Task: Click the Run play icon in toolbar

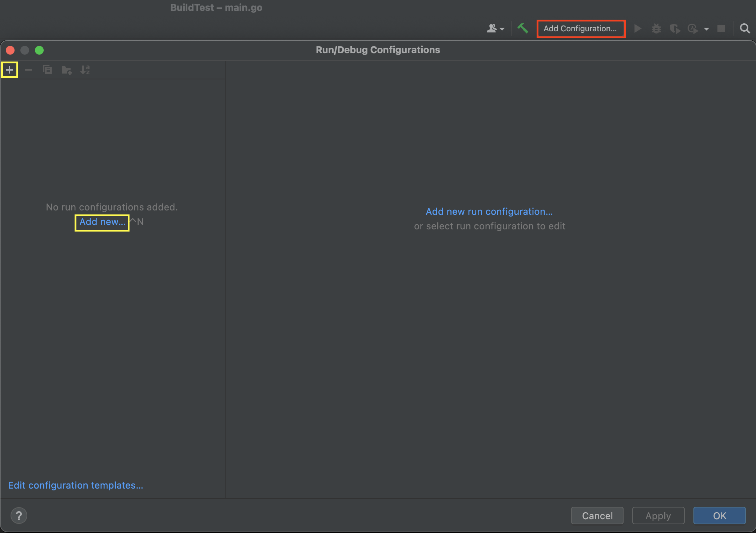Action: (x=637, y=28)
